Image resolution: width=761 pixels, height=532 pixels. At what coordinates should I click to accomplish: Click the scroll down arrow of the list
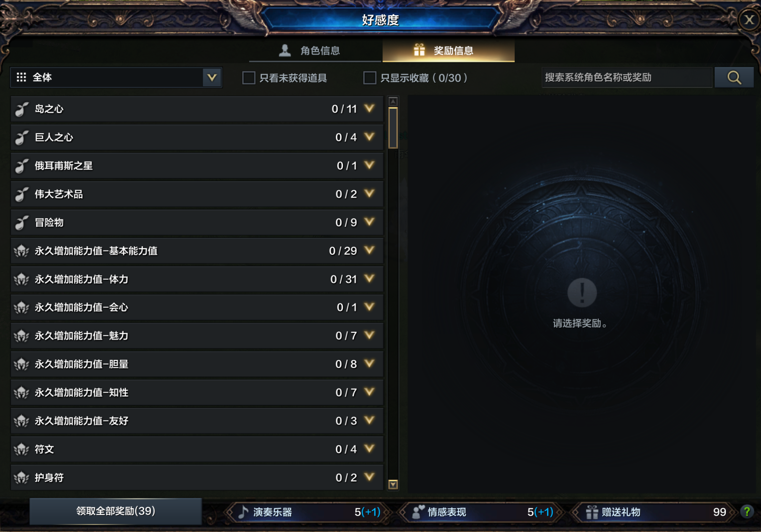[393, 484]
